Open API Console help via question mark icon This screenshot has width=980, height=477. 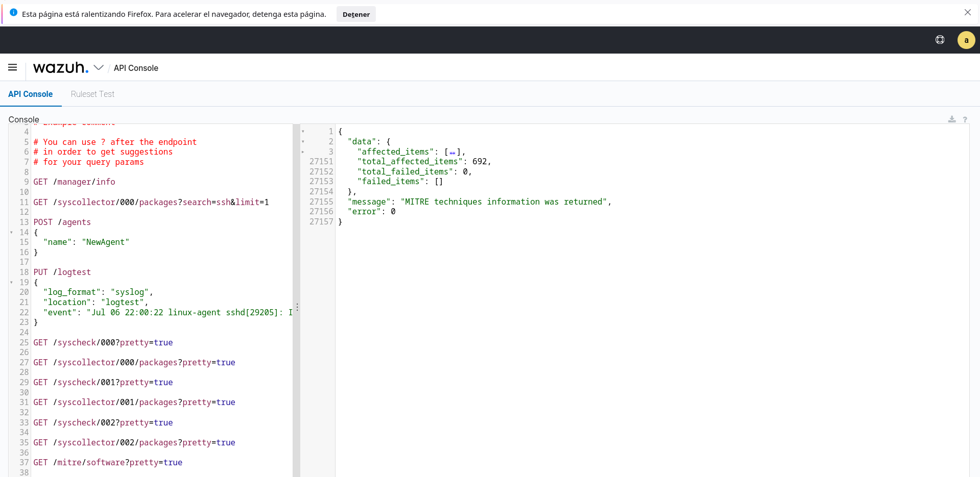pyautogui.click(x=965, y=119)
